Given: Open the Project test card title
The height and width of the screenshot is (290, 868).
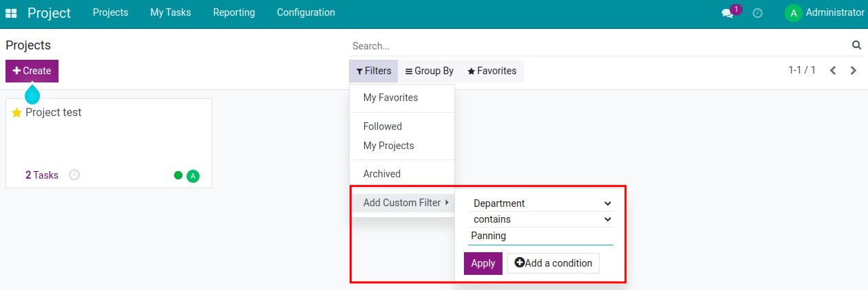Looking at the screenshot, I should 54,113.
